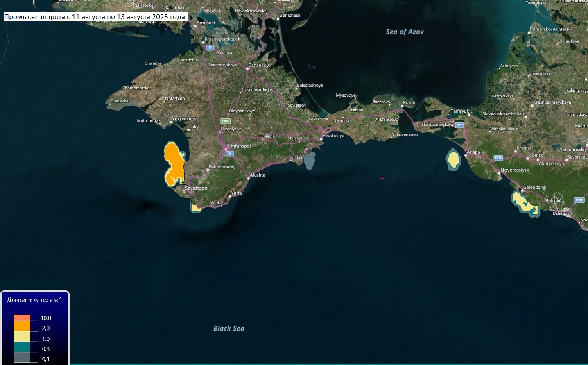Click the 10,0 legend value
This screenshot has height=365, width=588.
coord(46,318)
